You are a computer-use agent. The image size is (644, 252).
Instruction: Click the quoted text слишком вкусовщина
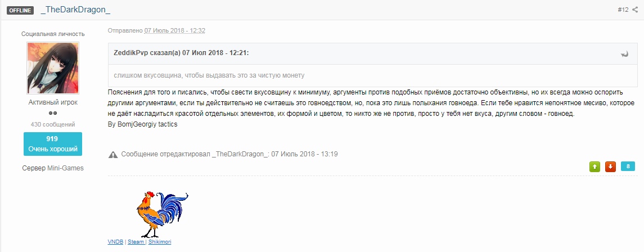[x=209, y=75]
